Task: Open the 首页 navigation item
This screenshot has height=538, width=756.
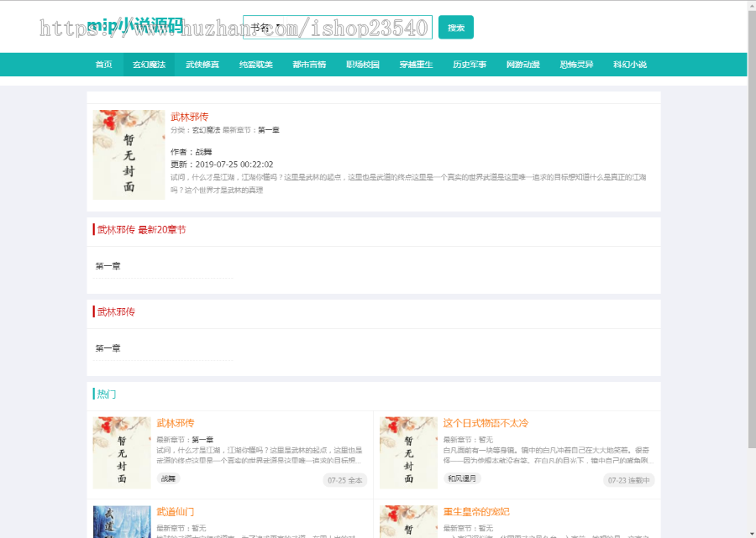Action: [x=102, y=63]
